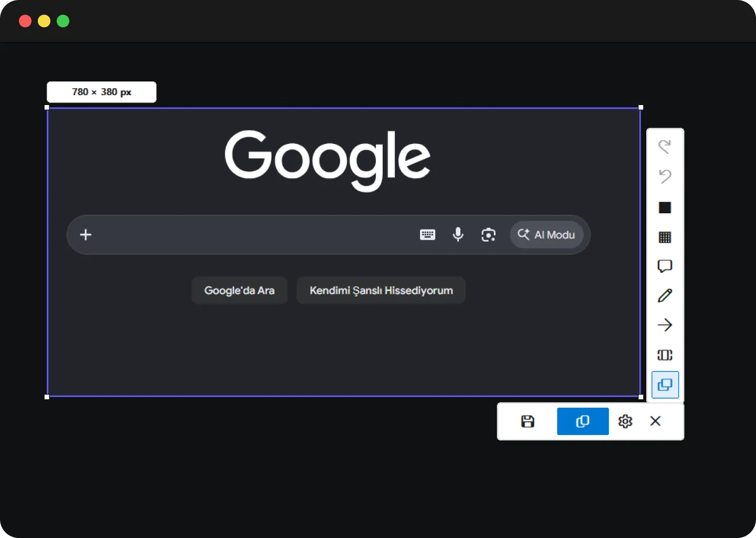Select the pencil drawing tool

665,296
